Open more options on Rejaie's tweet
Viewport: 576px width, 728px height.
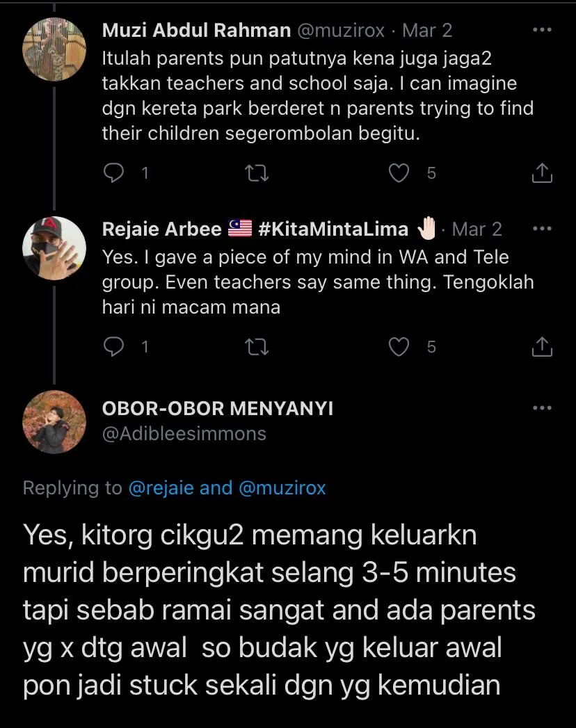541,229
